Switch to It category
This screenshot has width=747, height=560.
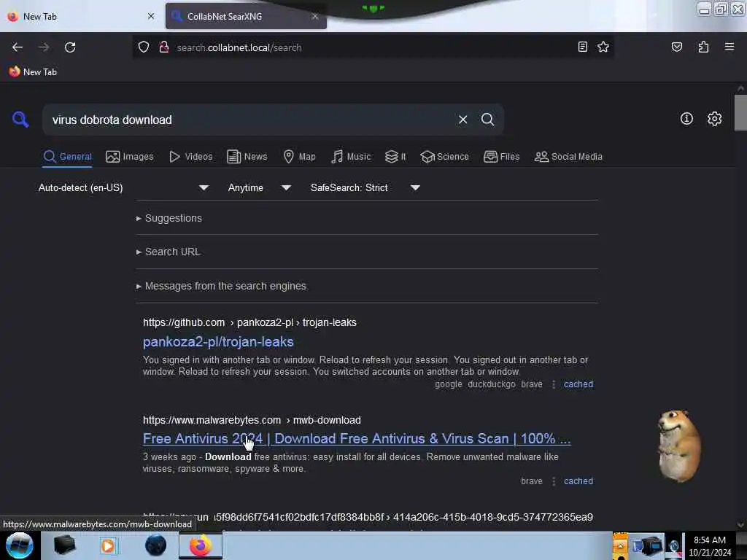point(395,157)
